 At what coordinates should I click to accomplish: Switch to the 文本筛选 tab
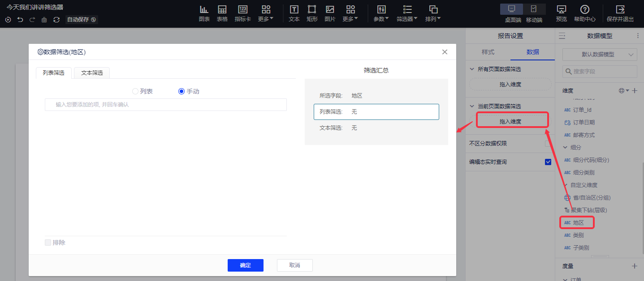92,73
